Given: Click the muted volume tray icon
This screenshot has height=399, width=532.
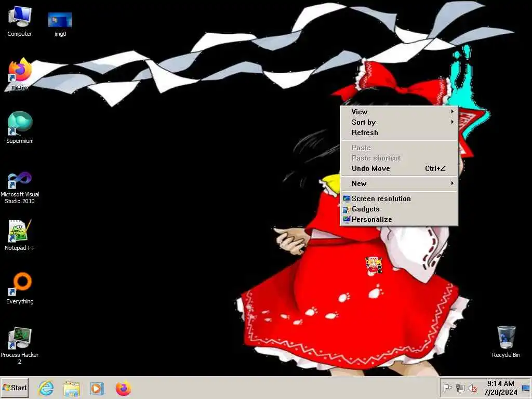Looking at the screenshot, I should [473, 388].
